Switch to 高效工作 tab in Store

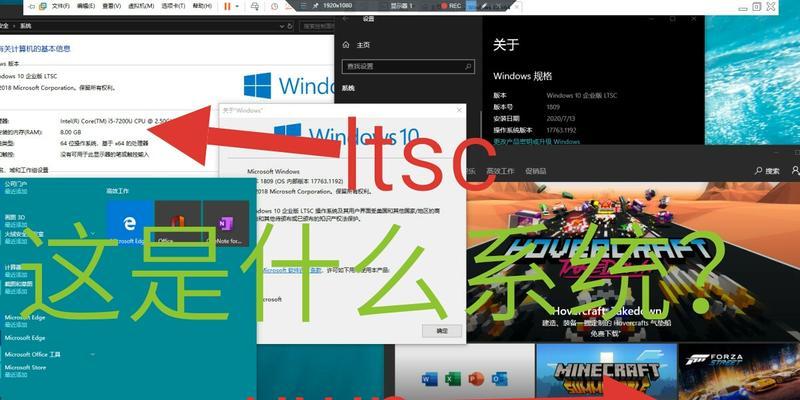[500, 171]
